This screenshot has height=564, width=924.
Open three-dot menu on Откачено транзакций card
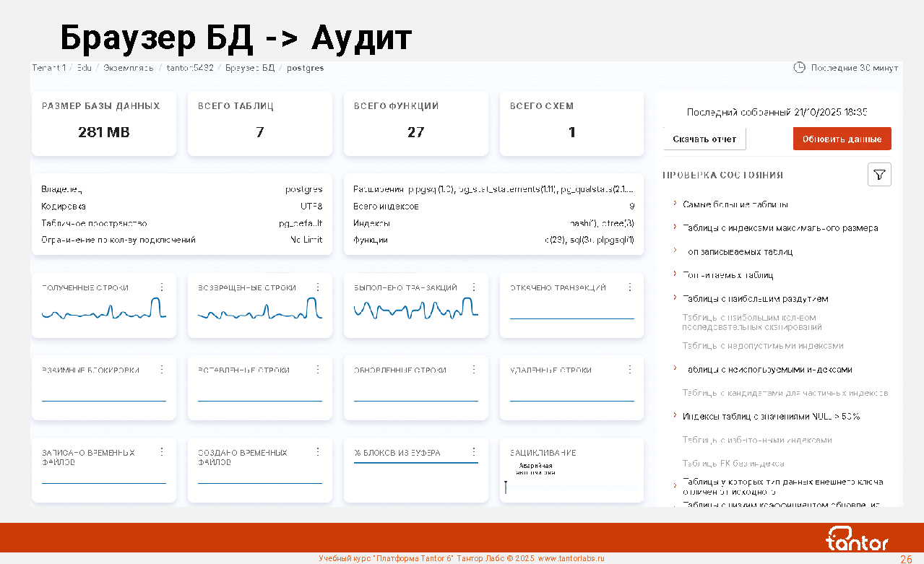point(630,287)
